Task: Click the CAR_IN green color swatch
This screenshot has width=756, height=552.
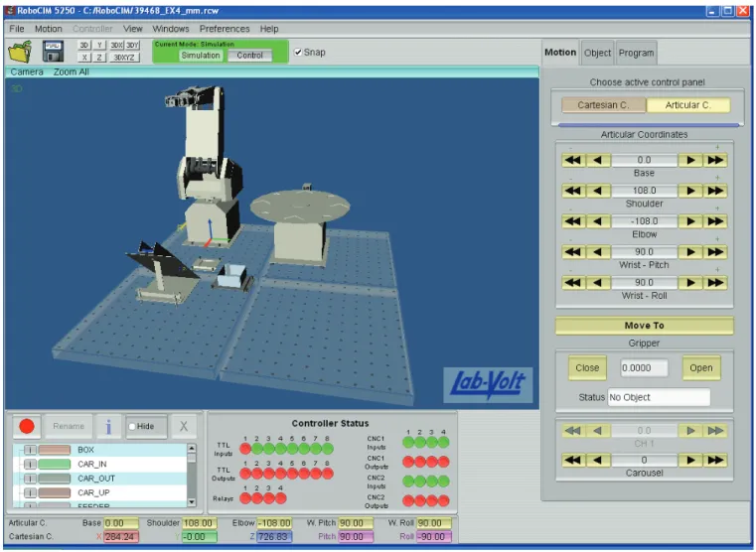Action: click(55, 465)
